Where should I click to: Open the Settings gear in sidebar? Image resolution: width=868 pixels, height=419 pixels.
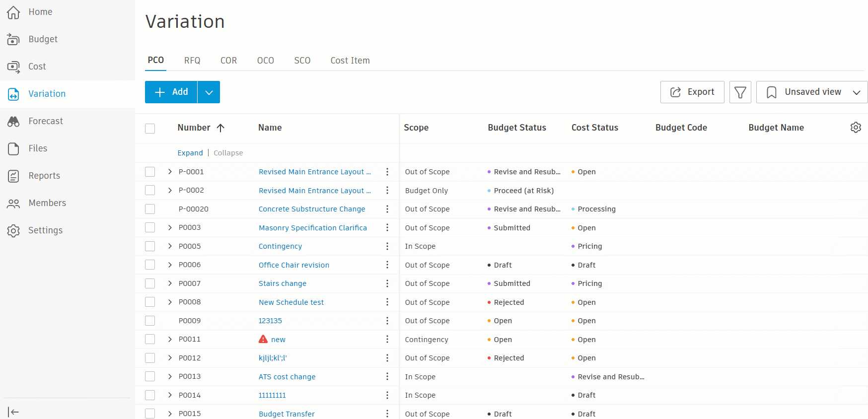click(13, 230)
